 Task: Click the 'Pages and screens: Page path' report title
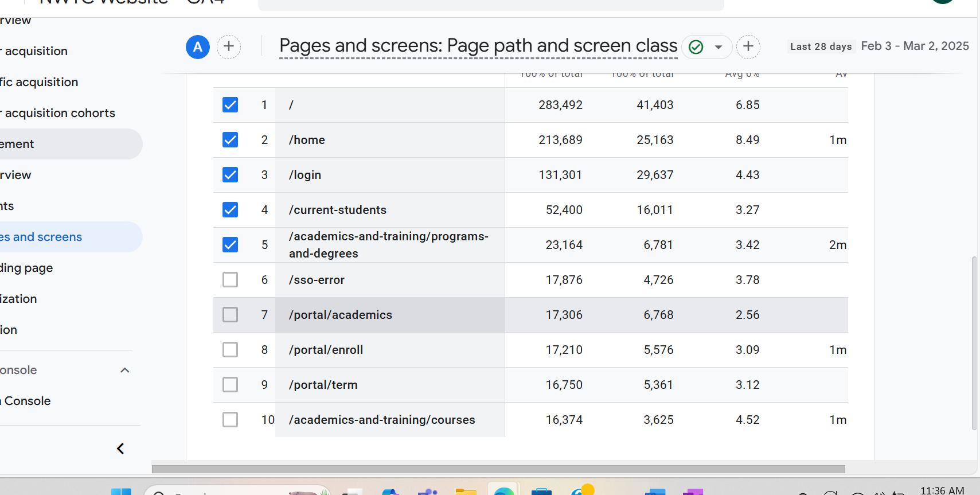(478, 46)
